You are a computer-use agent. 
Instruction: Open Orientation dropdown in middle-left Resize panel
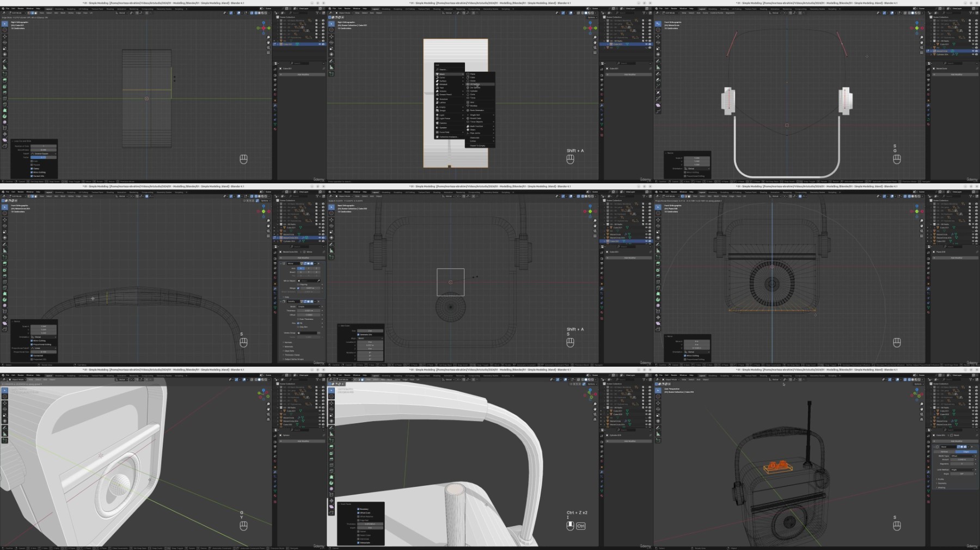pyautogui.click(x=44, y=337)
